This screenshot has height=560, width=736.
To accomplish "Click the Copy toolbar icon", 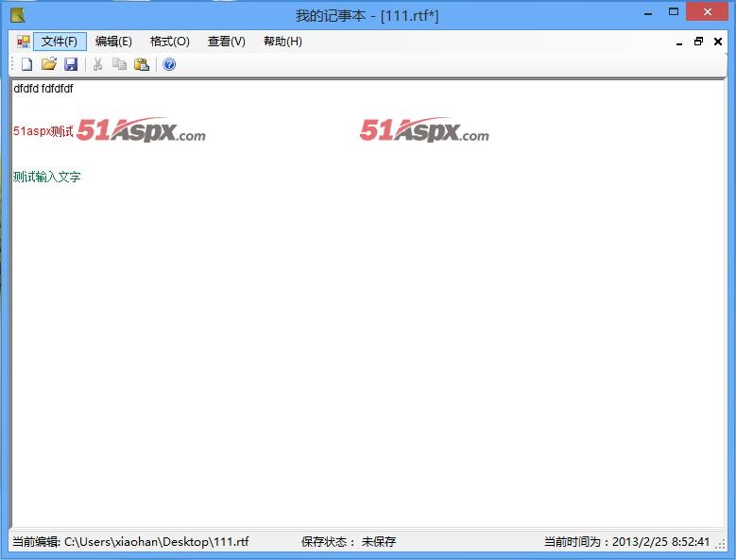I will pyautogui.click(x=119, y=64).
